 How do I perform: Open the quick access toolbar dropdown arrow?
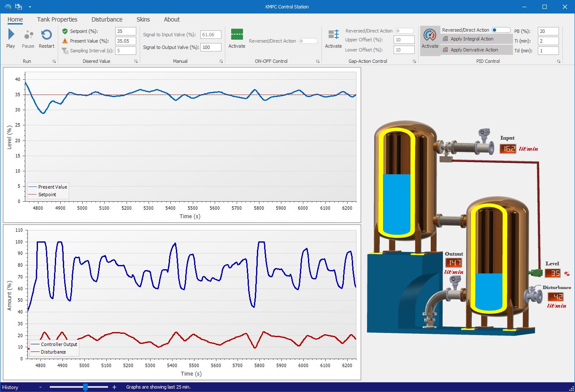[30, 7]
